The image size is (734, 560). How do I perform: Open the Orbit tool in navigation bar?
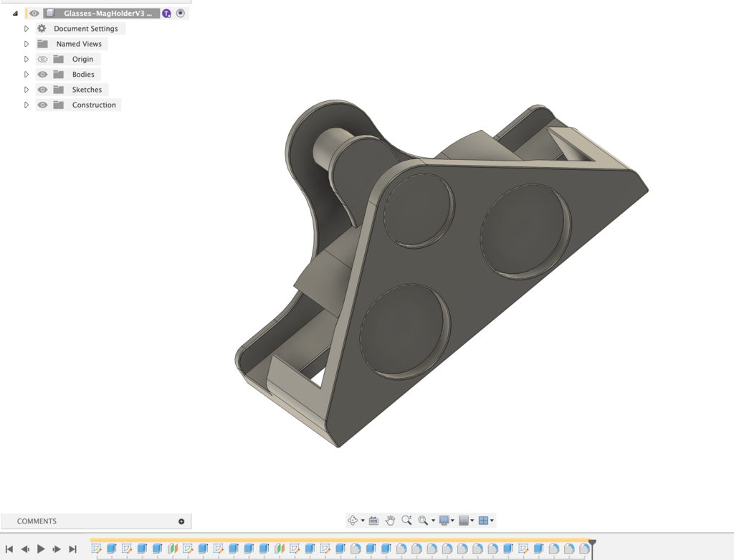coord(353,521)
